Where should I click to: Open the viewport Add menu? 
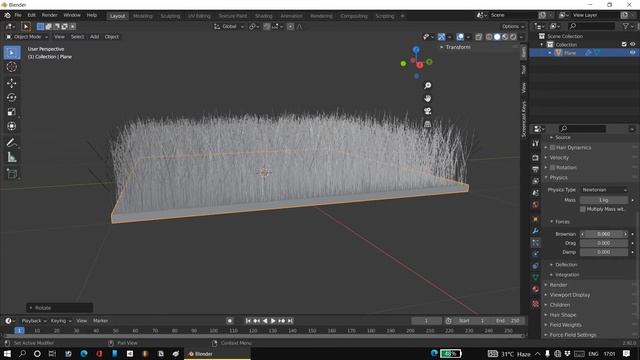pos(94,37)
